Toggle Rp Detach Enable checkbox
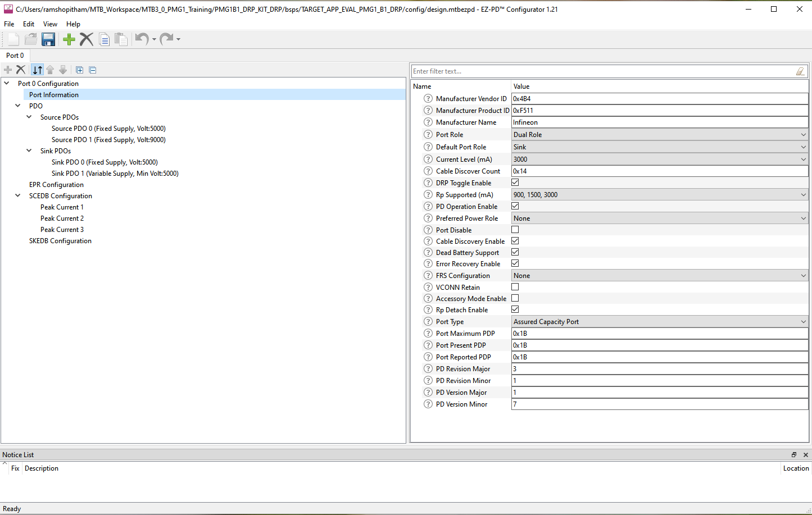The image size is (812, 515). tap(515, 309)
